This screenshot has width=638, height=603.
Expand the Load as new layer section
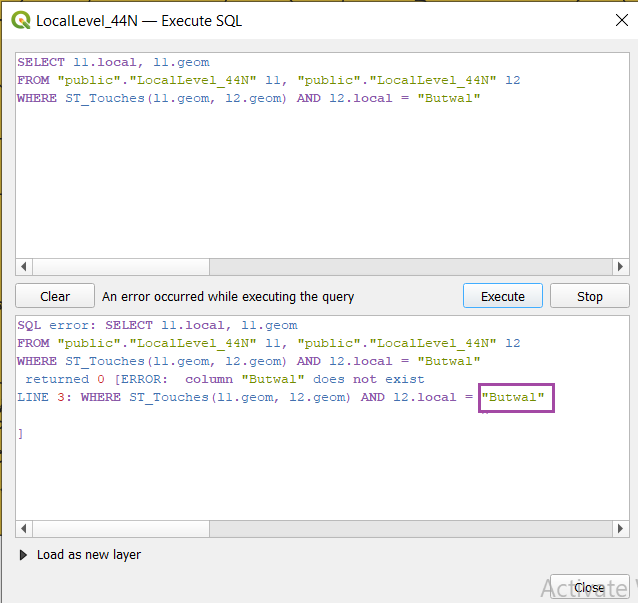click(x=23, y=555)
